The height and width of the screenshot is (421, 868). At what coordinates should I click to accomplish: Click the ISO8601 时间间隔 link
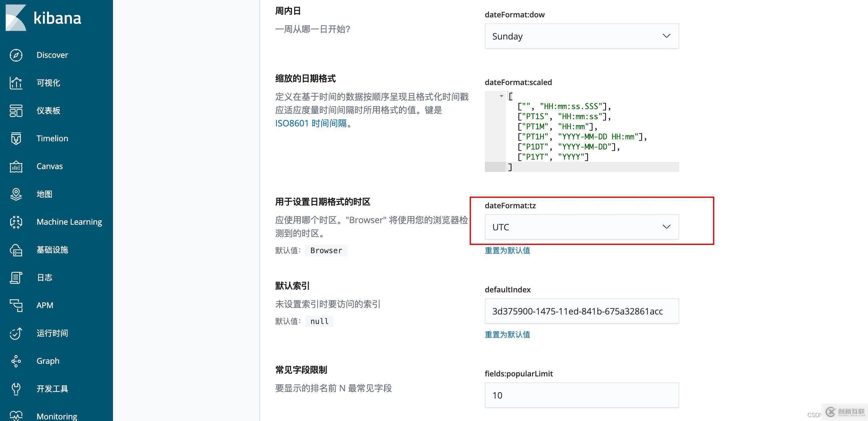311,124
